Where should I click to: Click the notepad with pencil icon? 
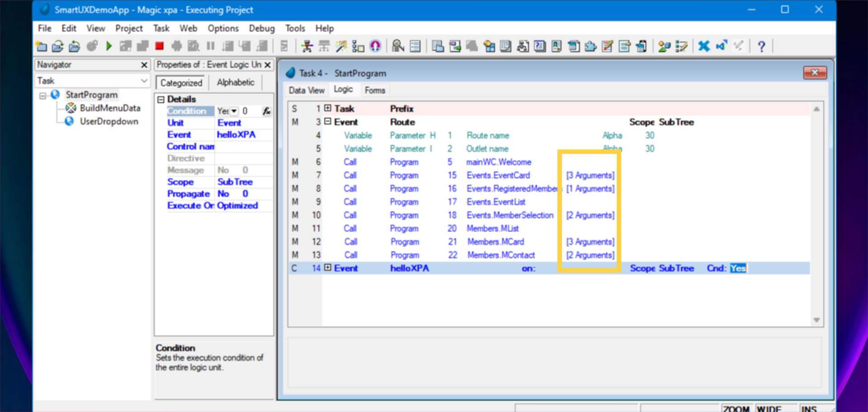608,46
